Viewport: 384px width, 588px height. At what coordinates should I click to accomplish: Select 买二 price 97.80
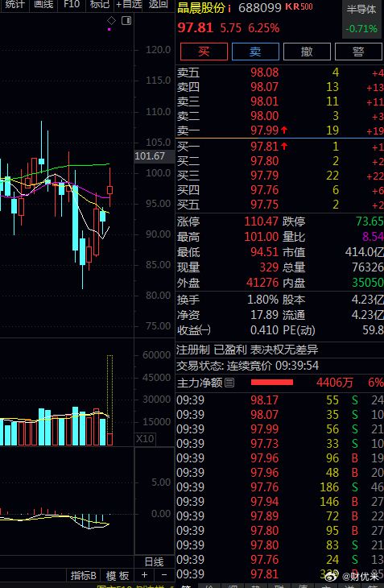pyautogui.click(x=265, y=161)
